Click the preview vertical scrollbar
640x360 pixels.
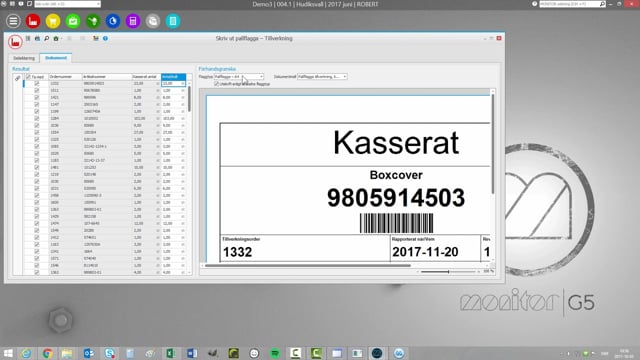point(493,144)
